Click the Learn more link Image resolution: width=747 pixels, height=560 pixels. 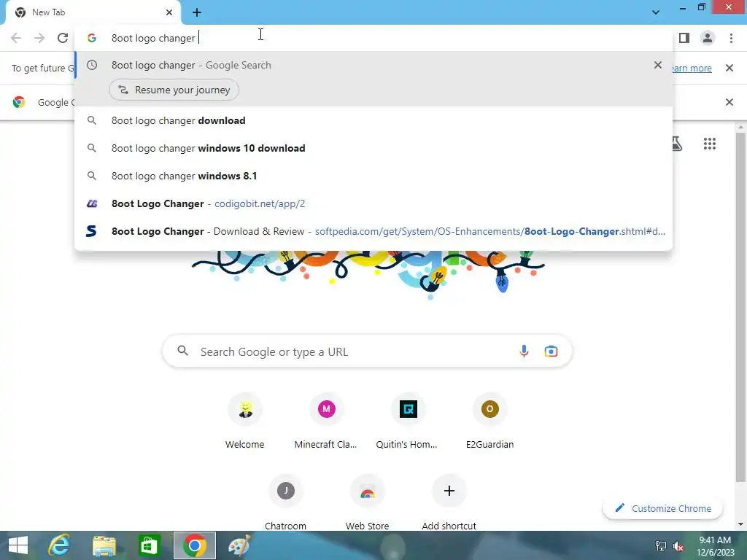pyautogui.click(x=692, y=68)
